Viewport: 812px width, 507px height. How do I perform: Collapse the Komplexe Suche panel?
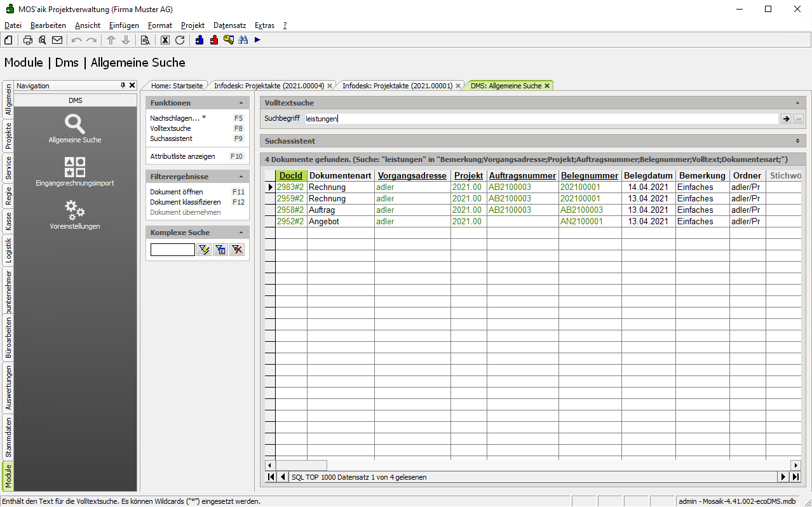coord(241,233)
